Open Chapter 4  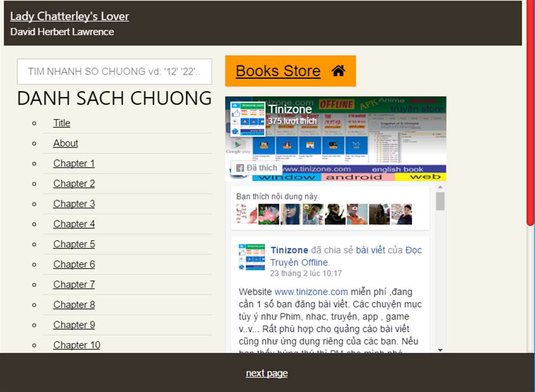coord(74,224)
